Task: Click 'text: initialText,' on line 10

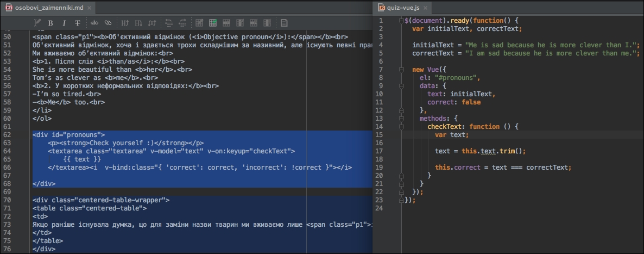Action: point(461,94)
